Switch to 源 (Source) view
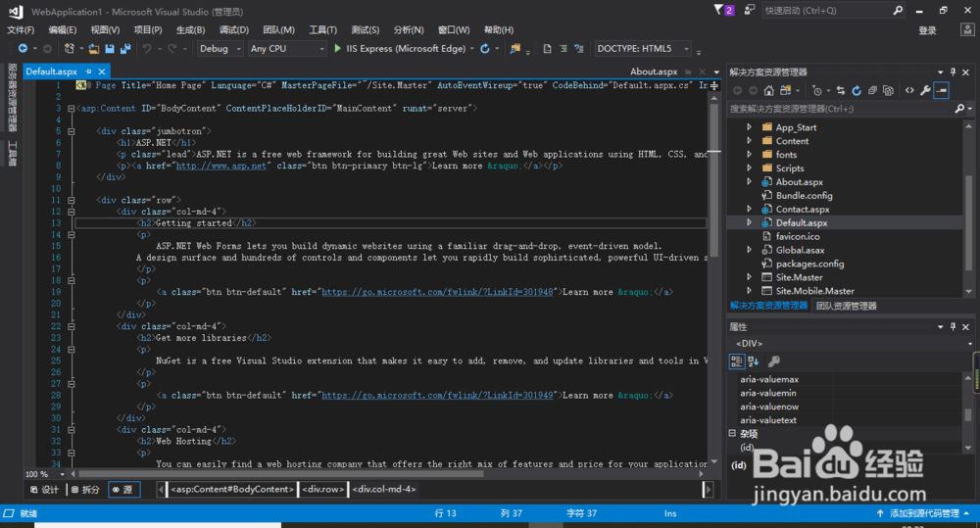This screenshot has height=528, width=980. pos(123,489)
